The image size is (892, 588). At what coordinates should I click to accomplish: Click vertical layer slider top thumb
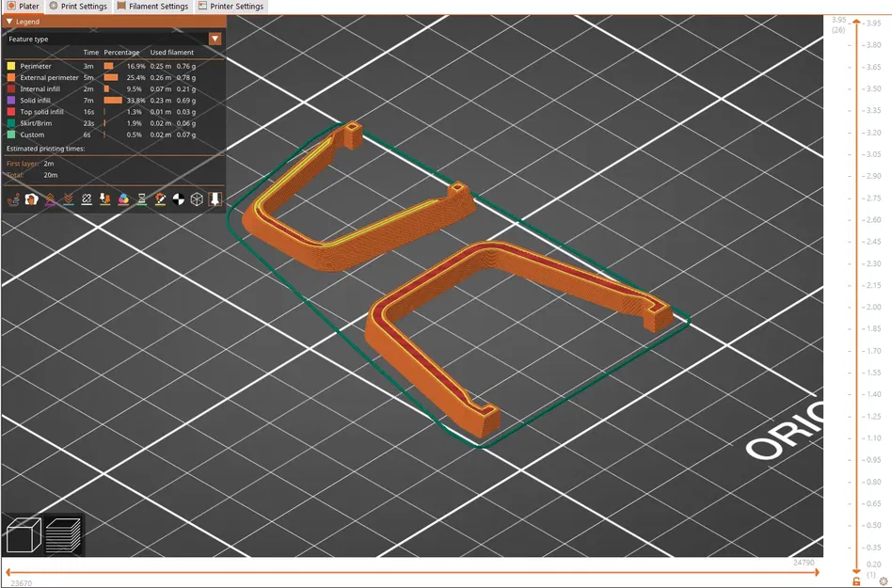tap(856, 23)
